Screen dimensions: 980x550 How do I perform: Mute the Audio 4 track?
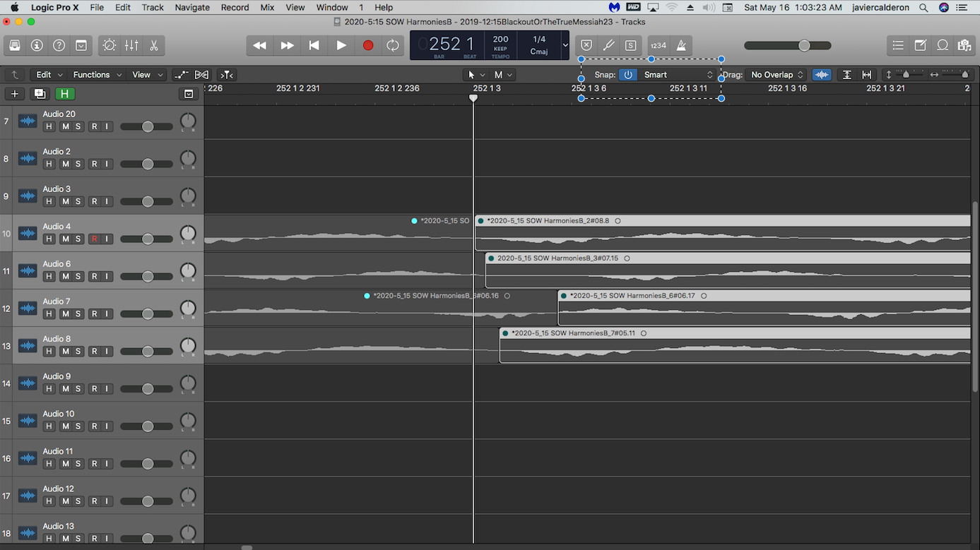pos(65,239)
